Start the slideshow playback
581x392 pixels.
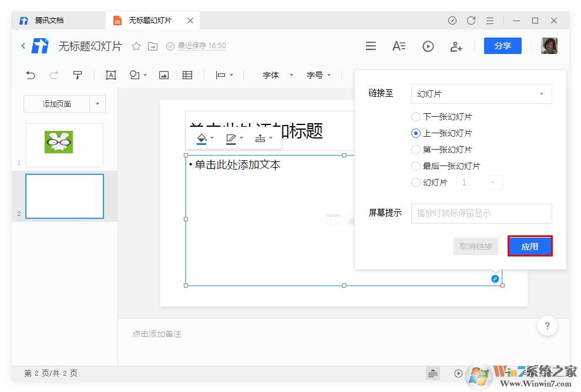tap(428, 46)
